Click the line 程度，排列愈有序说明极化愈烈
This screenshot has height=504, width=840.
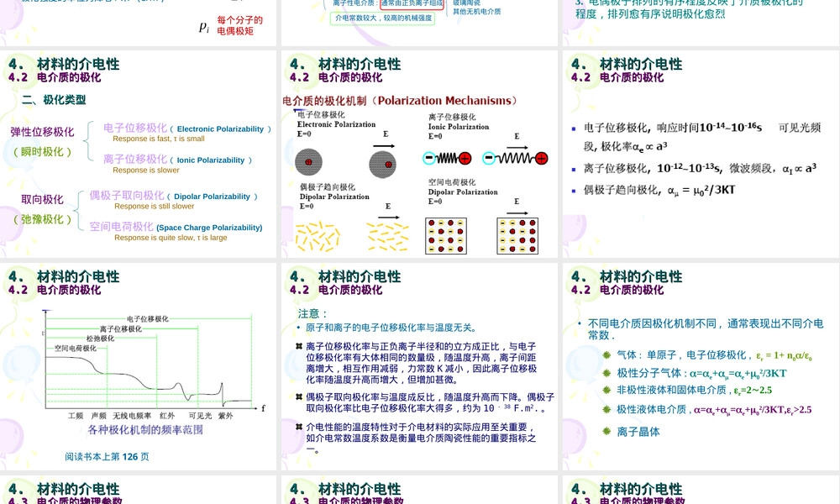(650, 14)
